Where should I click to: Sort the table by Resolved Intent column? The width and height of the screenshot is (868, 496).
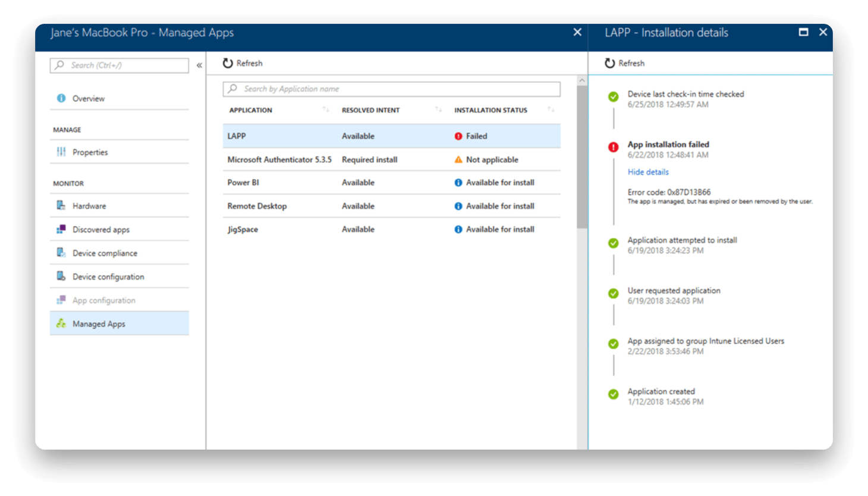click(x=439, y=109)
